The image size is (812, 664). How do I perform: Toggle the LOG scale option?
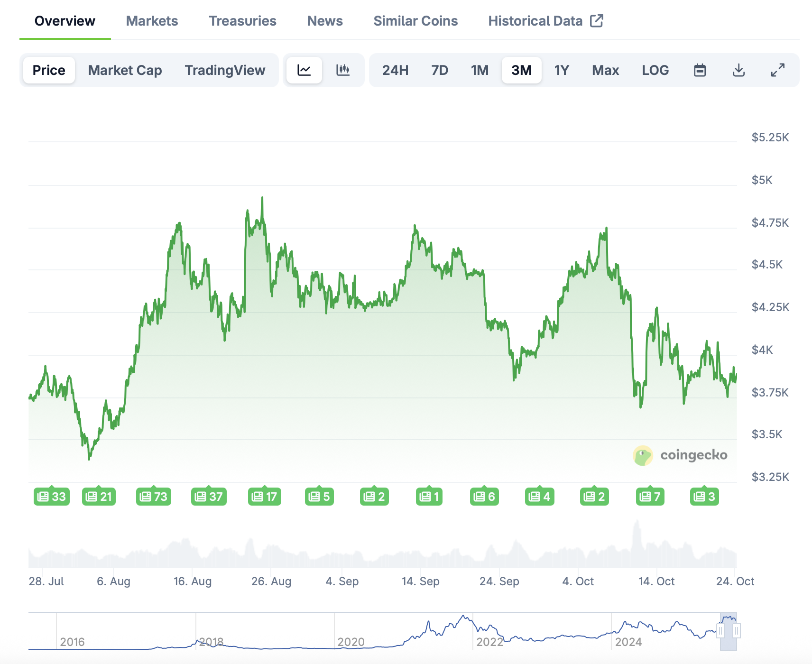(655, 70)
